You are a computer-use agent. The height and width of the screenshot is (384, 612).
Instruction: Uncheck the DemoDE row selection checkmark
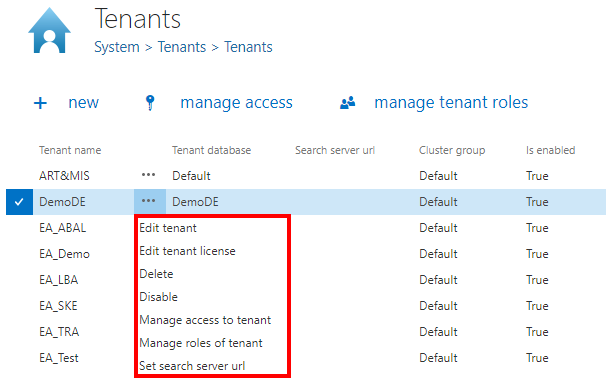click(19, 202)
